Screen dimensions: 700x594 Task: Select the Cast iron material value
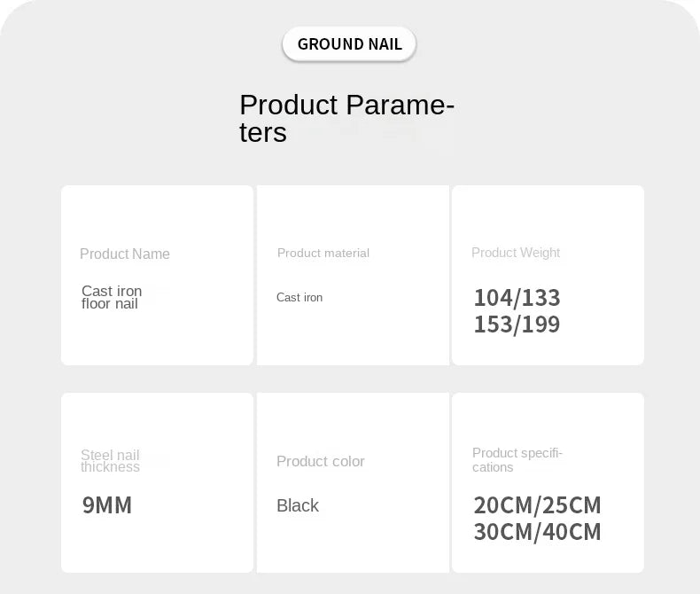299,298
